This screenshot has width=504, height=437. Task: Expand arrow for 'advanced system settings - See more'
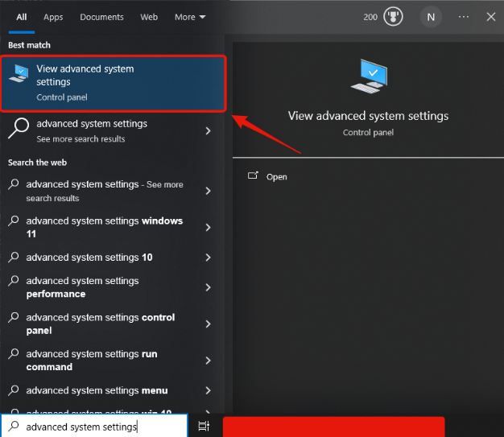tap(208, 191)
